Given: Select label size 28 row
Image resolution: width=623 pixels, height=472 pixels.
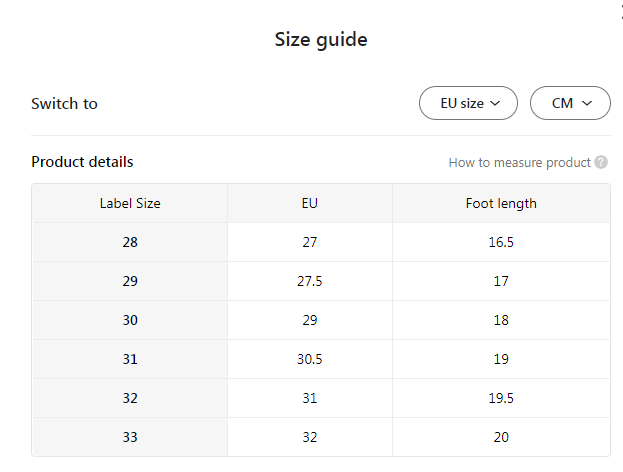Looking at the screenshot, I should click(x=130, y=242).
